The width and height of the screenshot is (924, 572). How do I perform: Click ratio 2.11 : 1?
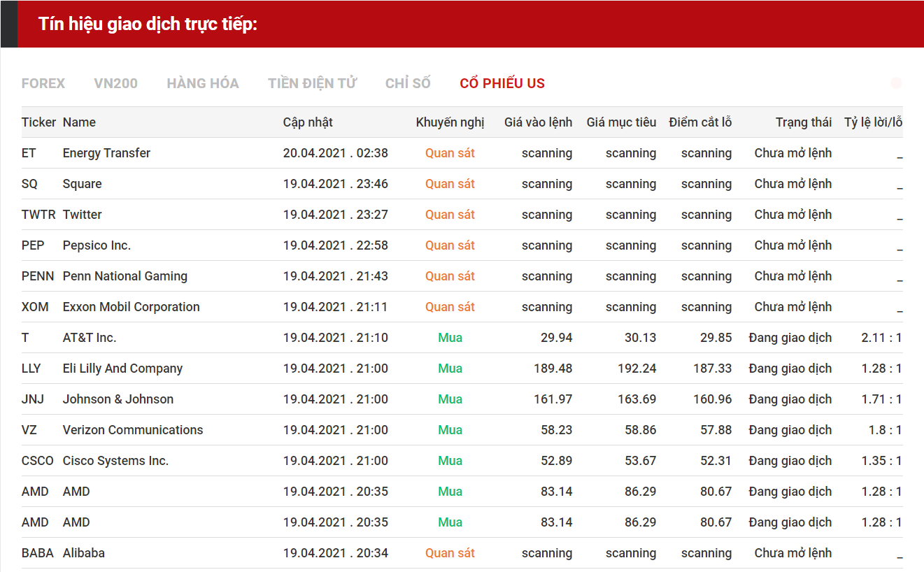[x=881, y=338]
